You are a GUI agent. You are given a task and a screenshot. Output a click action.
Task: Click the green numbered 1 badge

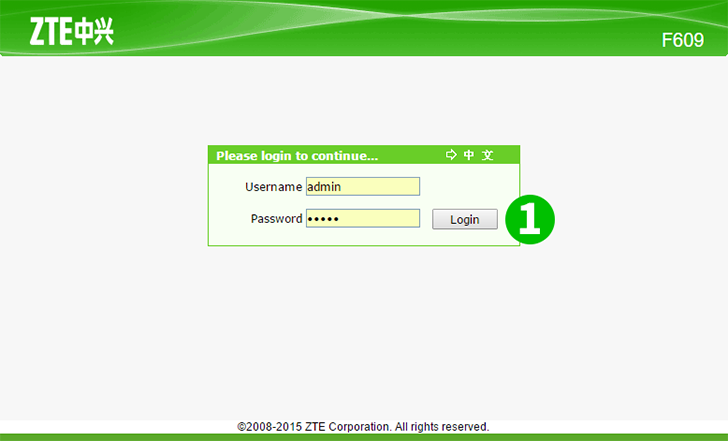530,219
